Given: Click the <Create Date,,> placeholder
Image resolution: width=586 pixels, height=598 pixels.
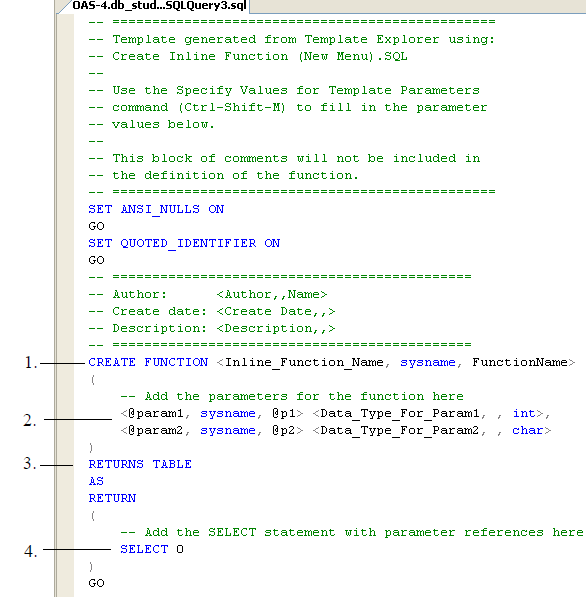Looking at the screenshot, I should click(x=276, y=311).
